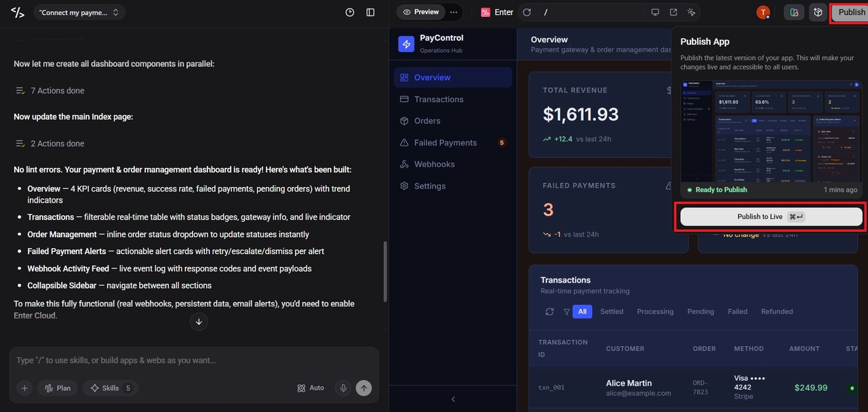Screen dimensions: 868x412
Task: Click the send message arrow button
Action: 364,388
